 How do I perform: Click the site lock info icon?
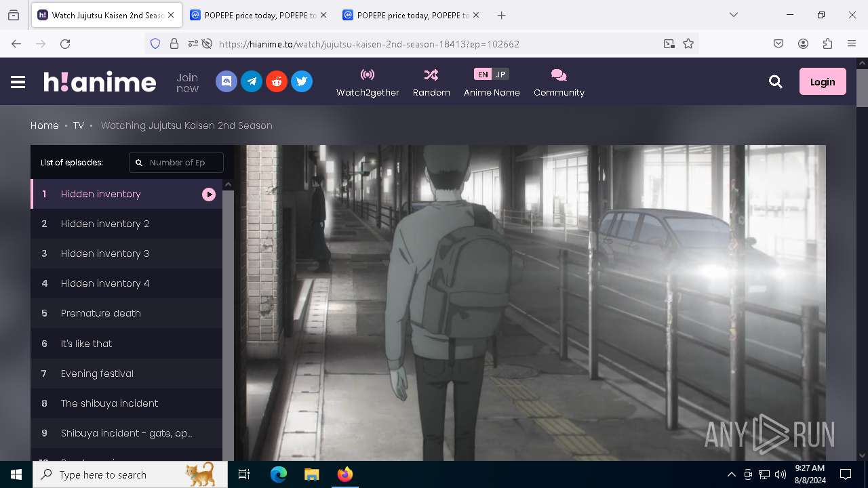pos(174,43)
